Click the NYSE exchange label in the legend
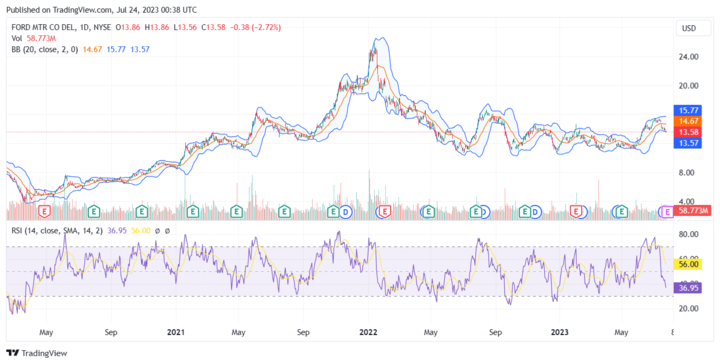This screenshot has width=720, height=364. point(102,28)
